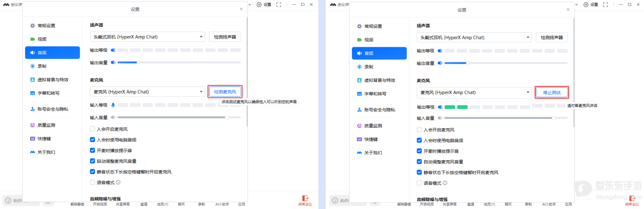Click 检测扬声器 button in the right window
This screenshot has height=209, width=644.
(x=552, y=37)
